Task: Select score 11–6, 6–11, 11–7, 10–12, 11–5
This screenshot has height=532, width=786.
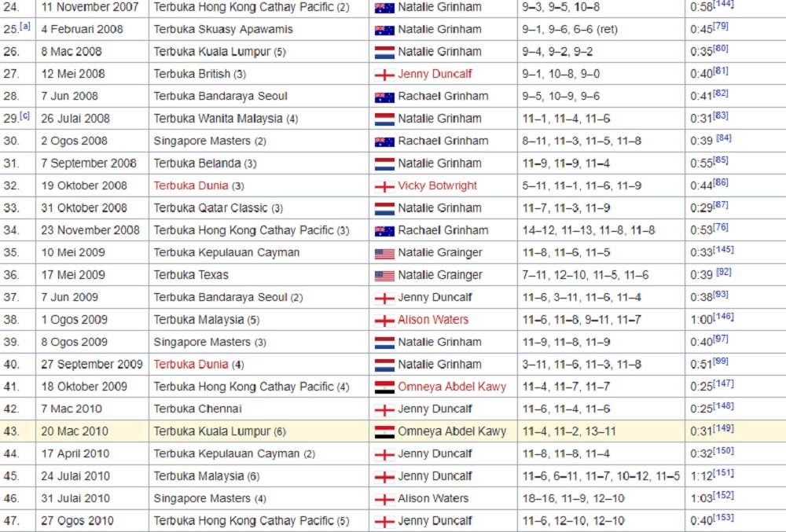Action: tap(601, 476)
